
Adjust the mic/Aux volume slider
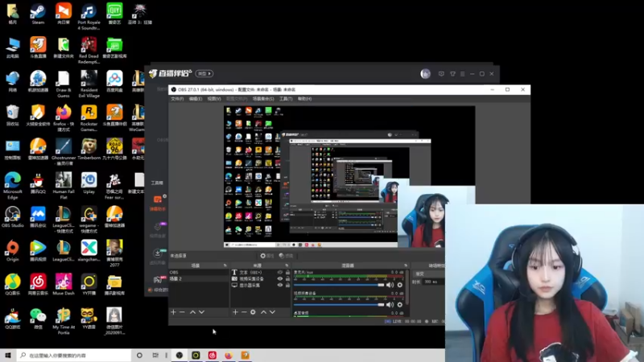coord(339,285)
